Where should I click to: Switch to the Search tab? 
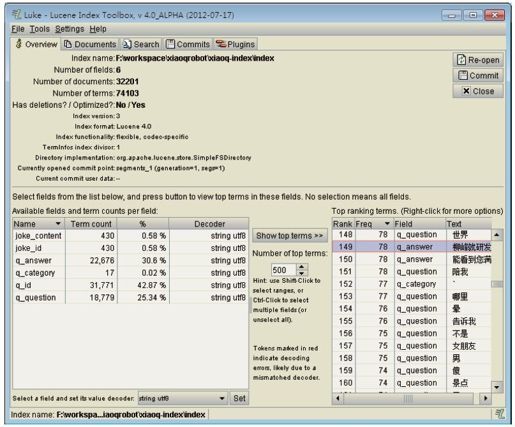pos(141,44)
